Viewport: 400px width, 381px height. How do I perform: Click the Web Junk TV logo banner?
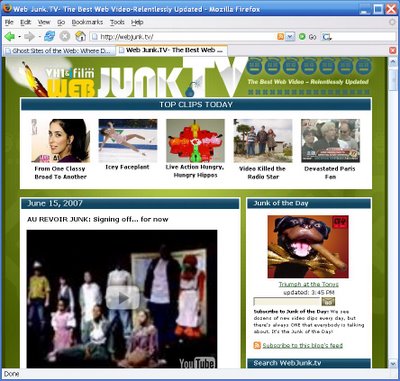[133, 77]
